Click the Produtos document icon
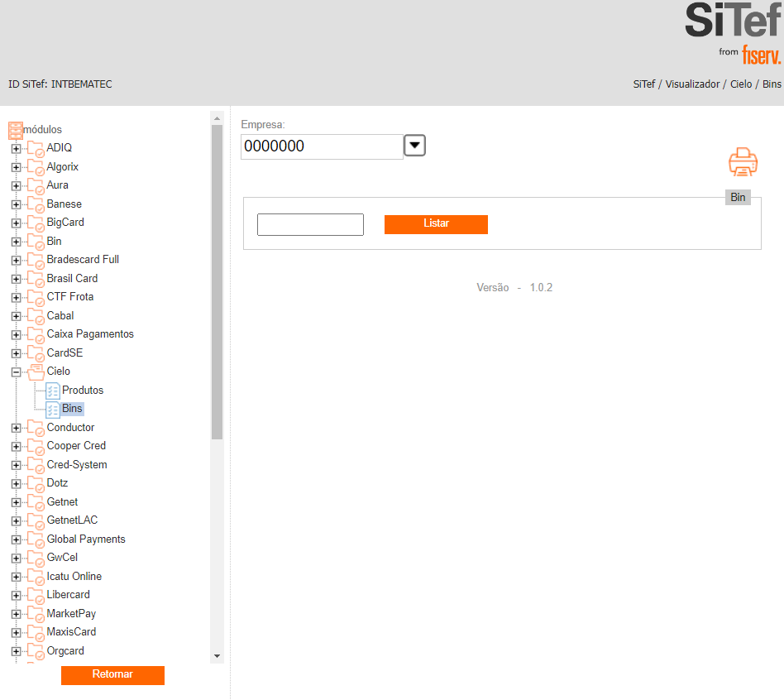This screenshot has height=700, width=784. pyautogui.click(x=52, y=391)
